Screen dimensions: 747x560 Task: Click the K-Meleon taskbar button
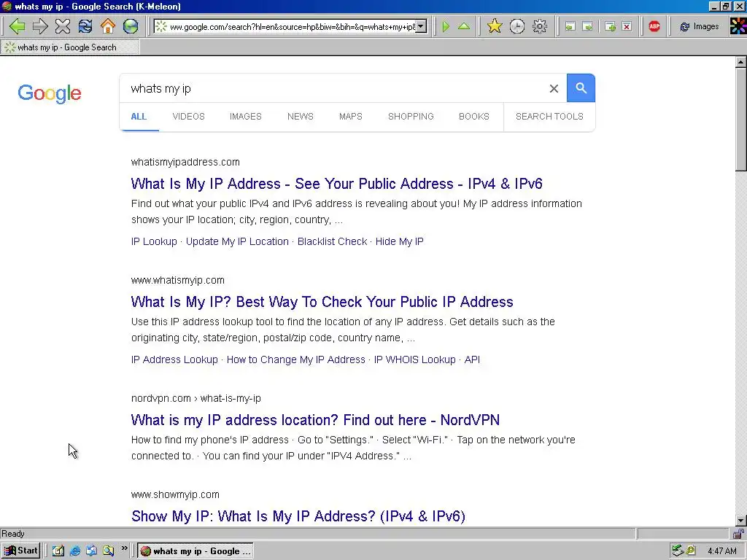click(x=196, y=551)
